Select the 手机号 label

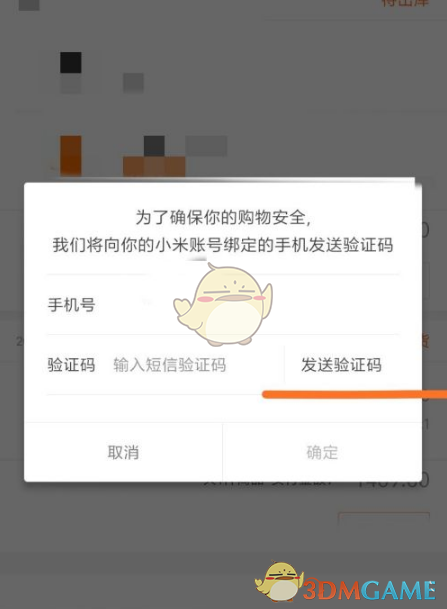(x=71, y=304)
